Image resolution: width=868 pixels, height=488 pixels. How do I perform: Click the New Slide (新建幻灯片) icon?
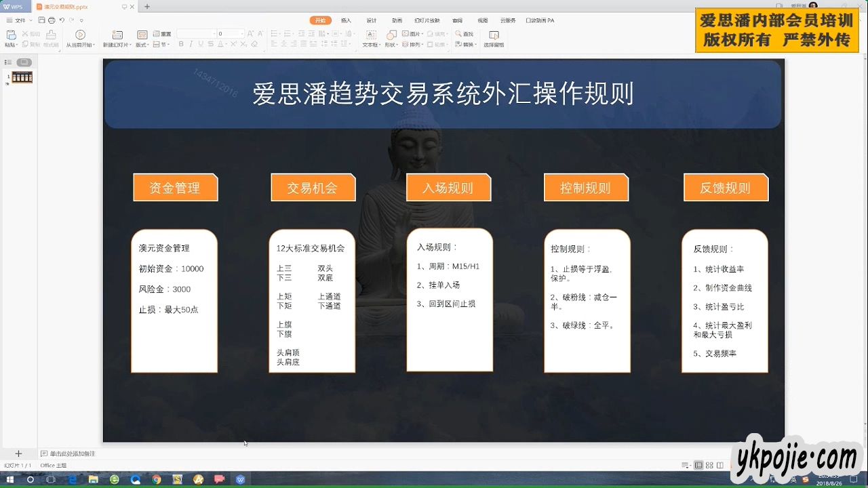[x=117, y=35]
